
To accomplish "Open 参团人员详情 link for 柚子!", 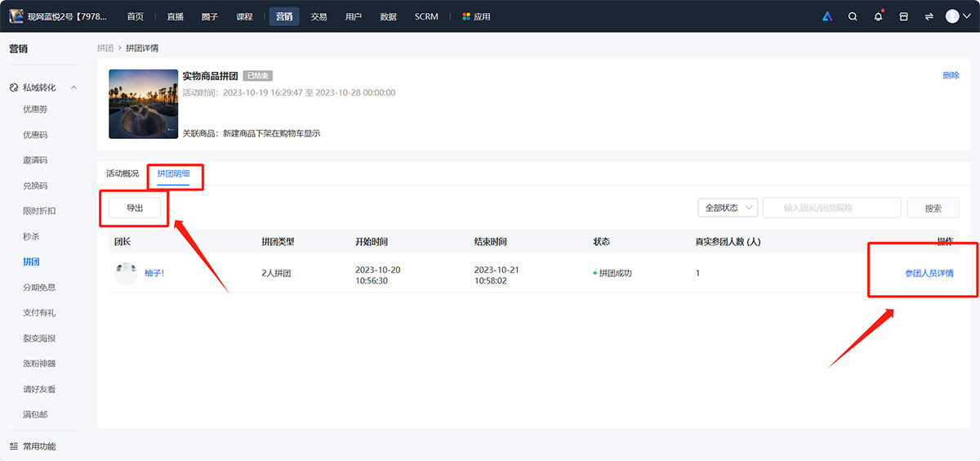I will pos(929,273).
